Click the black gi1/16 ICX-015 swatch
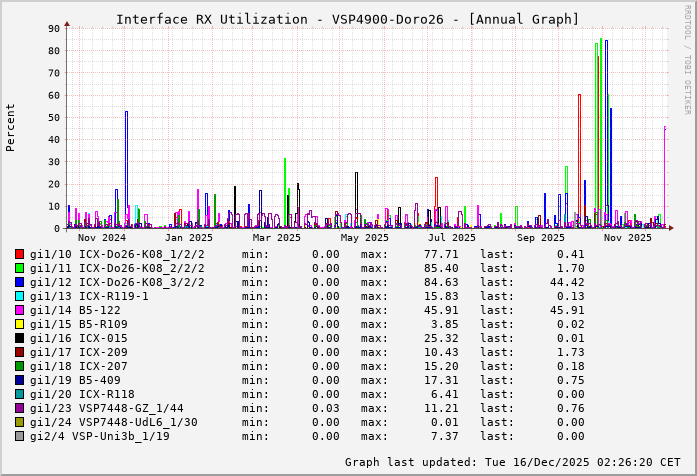The height and width of the screenshot is (476, 697). 20,338
